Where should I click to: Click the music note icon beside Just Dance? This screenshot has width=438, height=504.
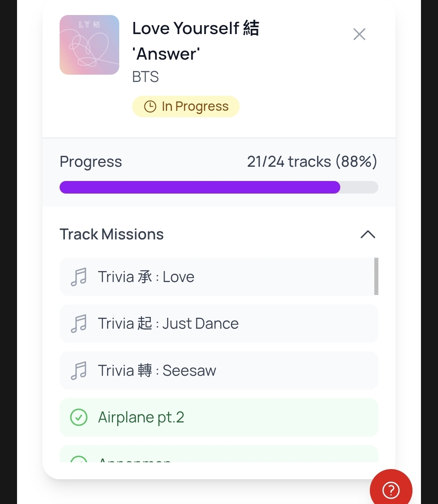[79, 324]
